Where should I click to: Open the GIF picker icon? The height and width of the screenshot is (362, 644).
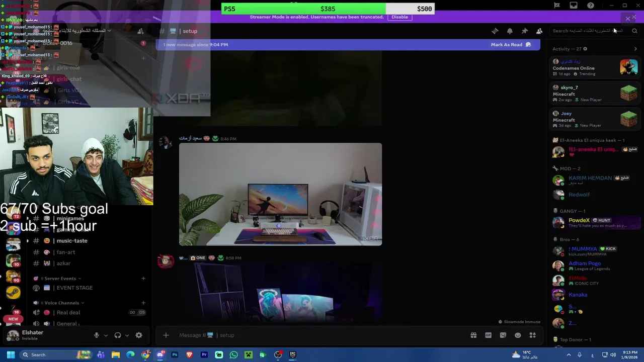click(488, 335)
